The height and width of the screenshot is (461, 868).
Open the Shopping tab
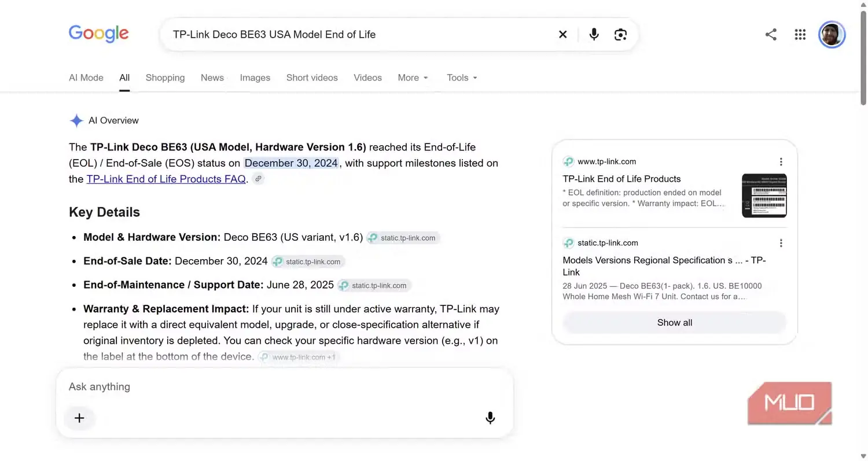point(165,78)
